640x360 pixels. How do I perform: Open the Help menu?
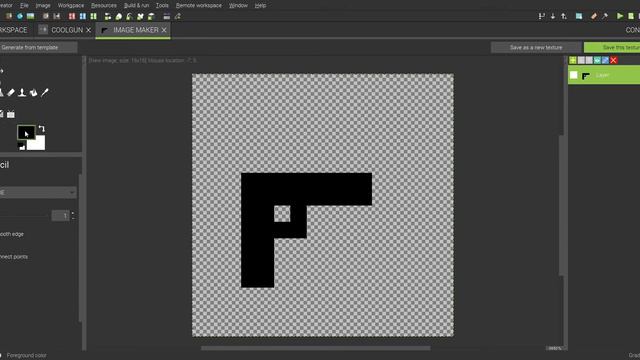click(260, 5)
